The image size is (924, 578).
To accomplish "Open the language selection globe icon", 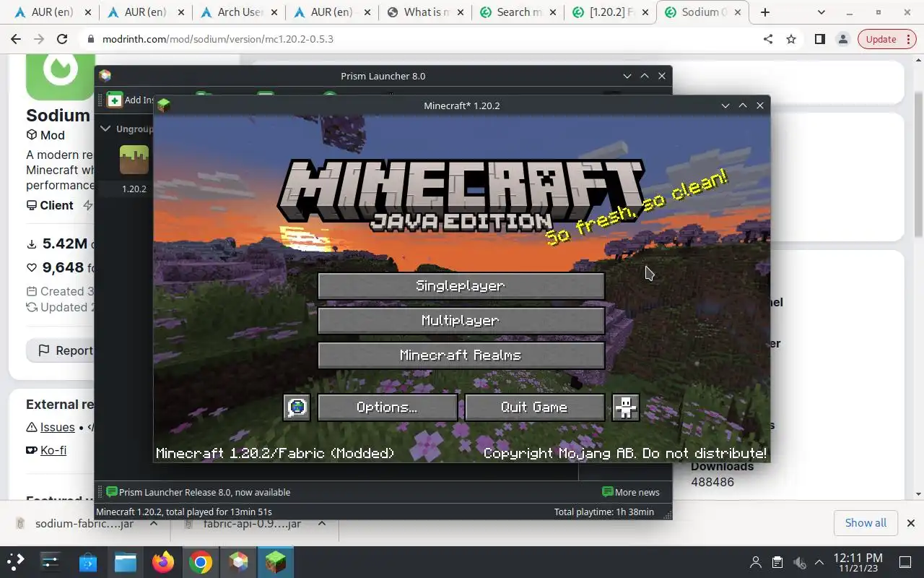I will coord(297,407).
